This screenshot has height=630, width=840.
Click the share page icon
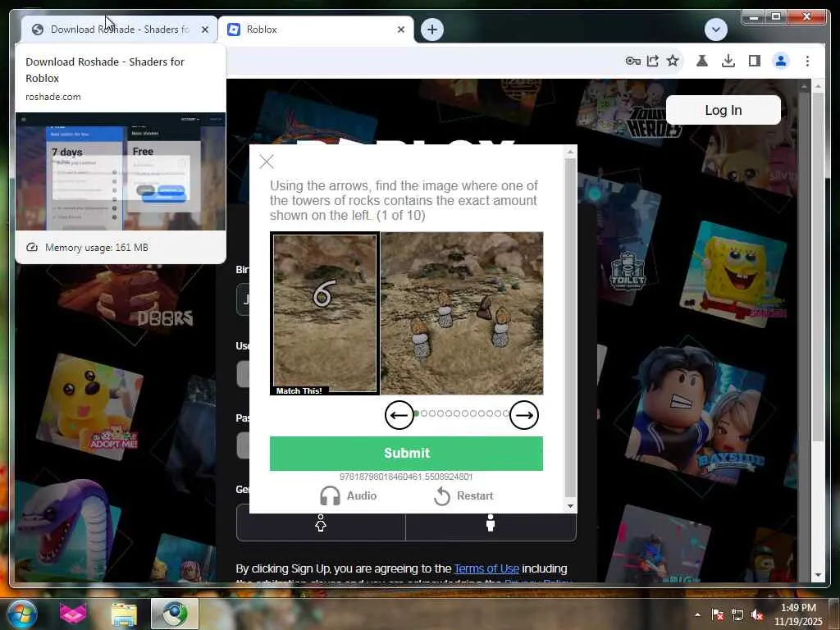click(652, 61)
